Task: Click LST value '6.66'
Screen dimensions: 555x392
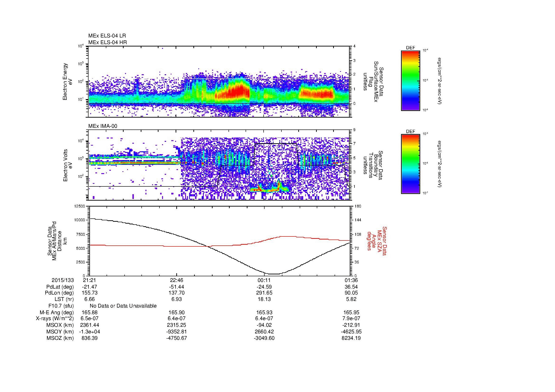Action: 90,299
